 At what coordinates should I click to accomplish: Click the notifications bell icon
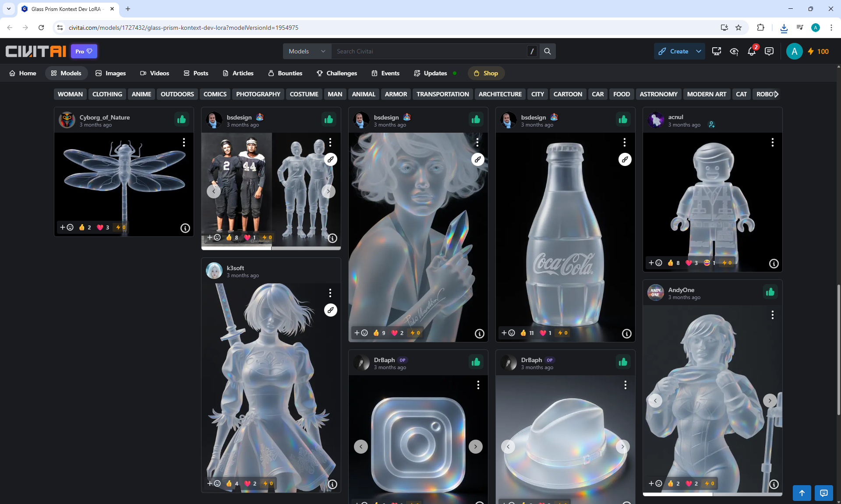[x=752, y=51]
